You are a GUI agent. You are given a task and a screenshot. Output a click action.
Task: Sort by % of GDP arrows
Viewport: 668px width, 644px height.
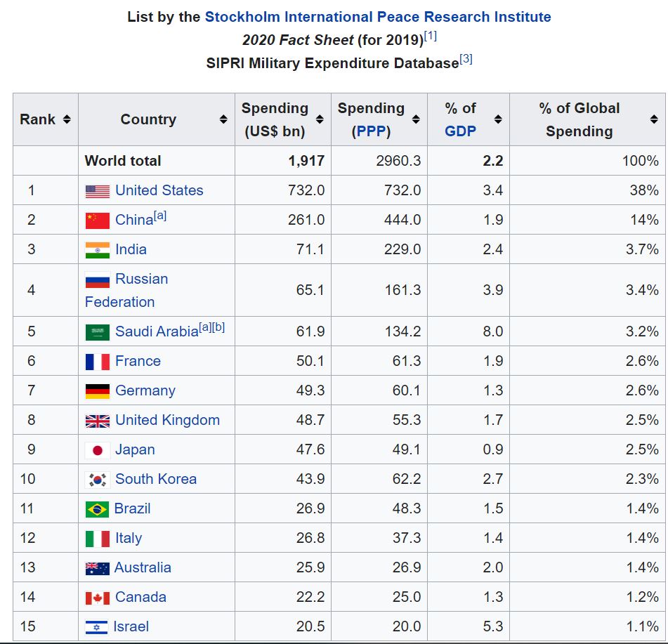click(497, 119)
